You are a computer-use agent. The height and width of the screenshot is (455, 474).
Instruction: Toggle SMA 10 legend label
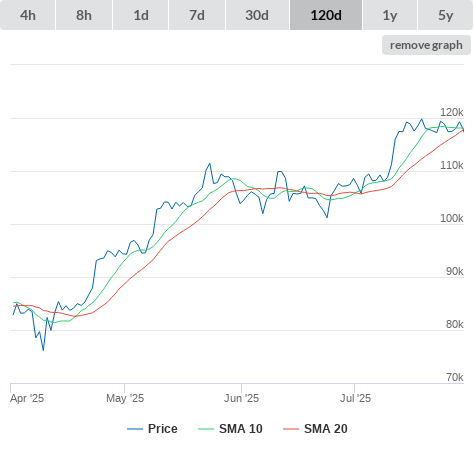click(241, 429)
